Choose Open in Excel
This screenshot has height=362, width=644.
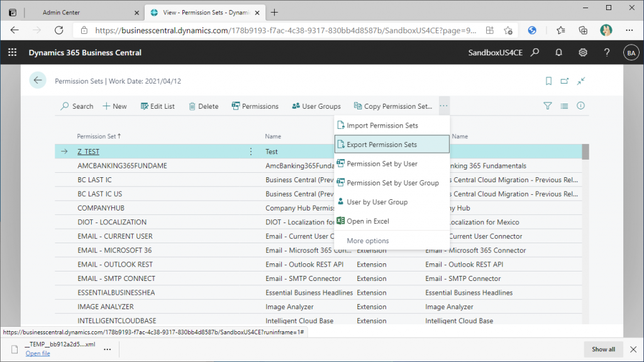pyautogui.click(x=392, y=221)
